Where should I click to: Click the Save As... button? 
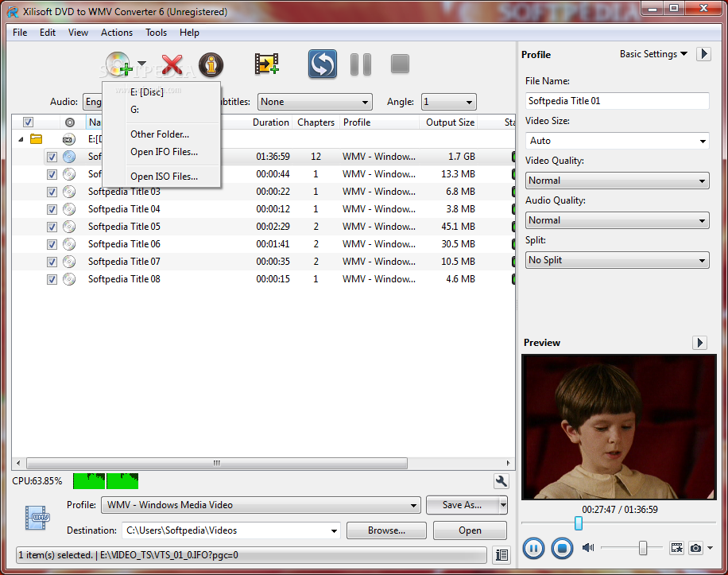(x=463, y=505)
